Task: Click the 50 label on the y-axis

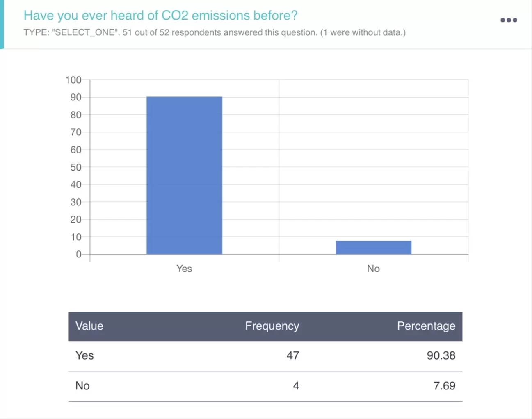Action: pyautogui.click(x=76, y=167)
